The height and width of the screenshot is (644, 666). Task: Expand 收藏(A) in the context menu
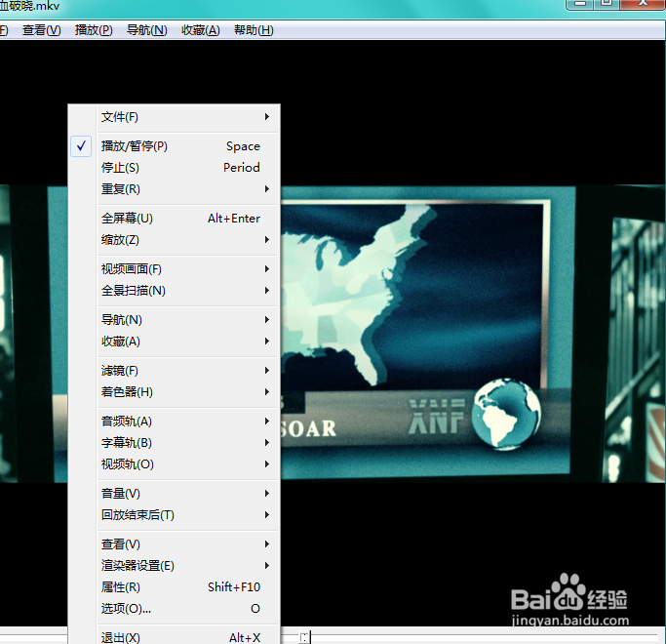174,342
